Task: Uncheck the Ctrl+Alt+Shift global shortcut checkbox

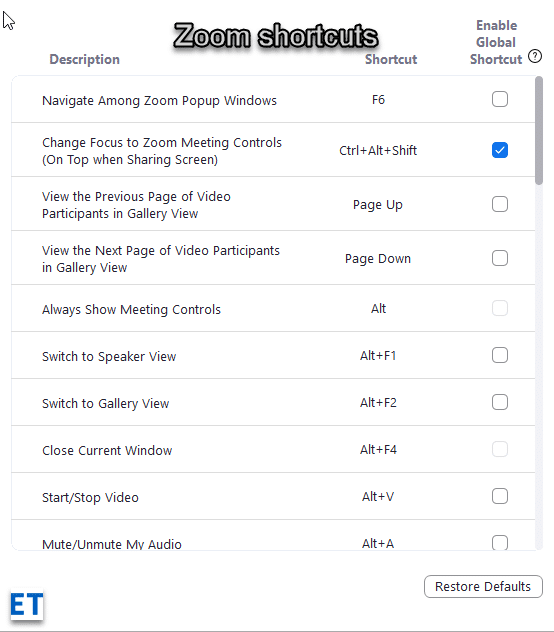Action: click(x=500, y=150)
